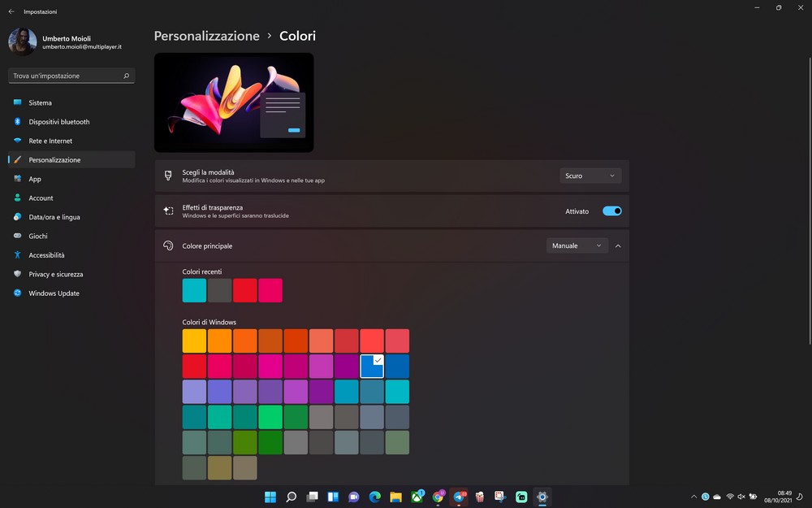Screen dimensions: 812x508
Task: Click the Personalizzazione breadcrumb link
Action: 206,36
